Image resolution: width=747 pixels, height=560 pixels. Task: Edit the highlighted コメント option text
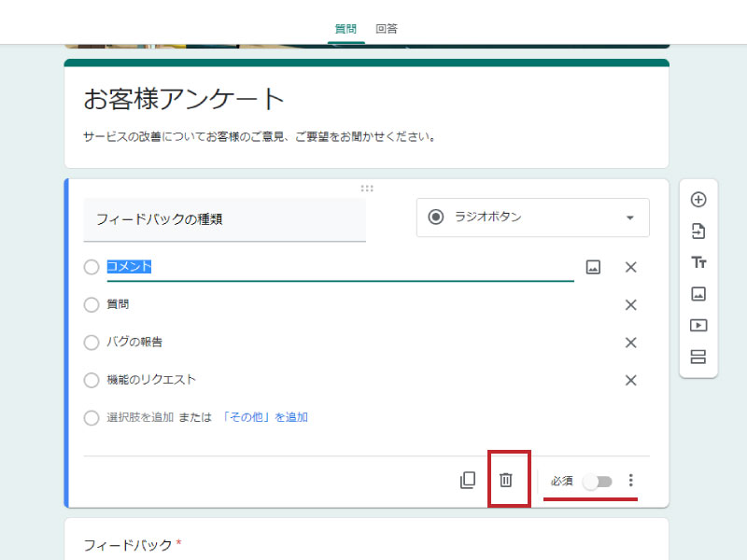[340, 267]
